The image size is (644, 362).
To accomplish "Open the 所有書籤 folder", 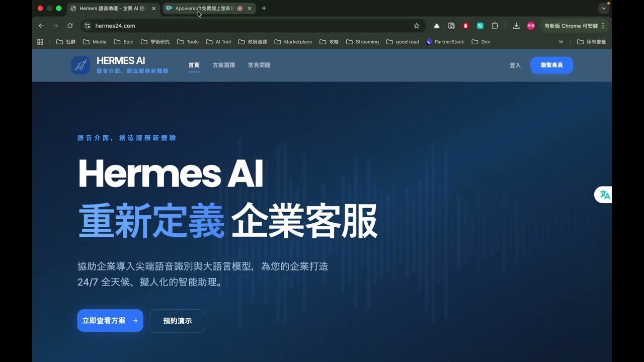I will point(592,42).
